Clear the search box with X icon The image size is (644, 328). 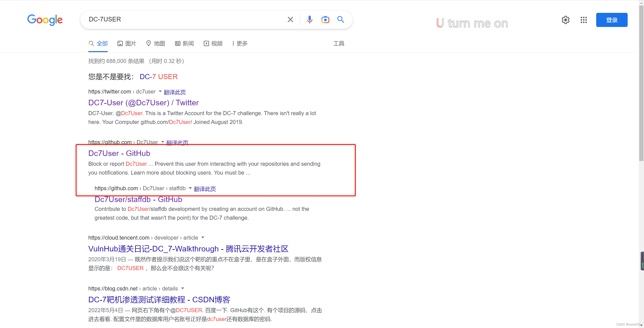290,19
